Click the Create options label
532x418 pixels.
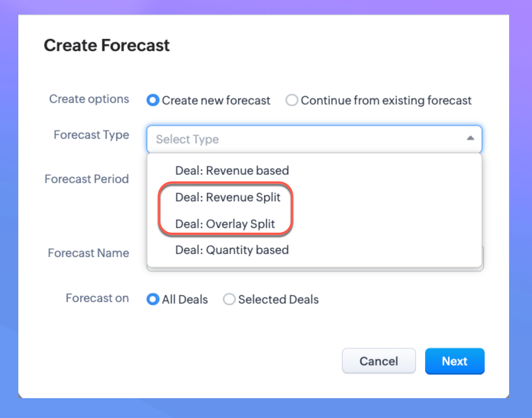pos(89,99)
